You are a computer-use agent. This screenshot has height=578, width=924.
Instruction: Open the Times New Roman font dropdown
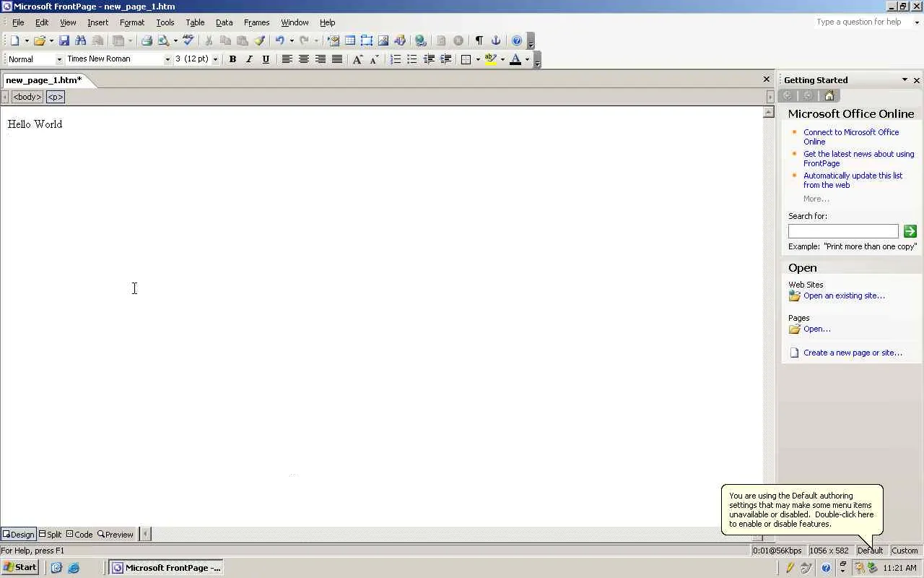[167, 59]
